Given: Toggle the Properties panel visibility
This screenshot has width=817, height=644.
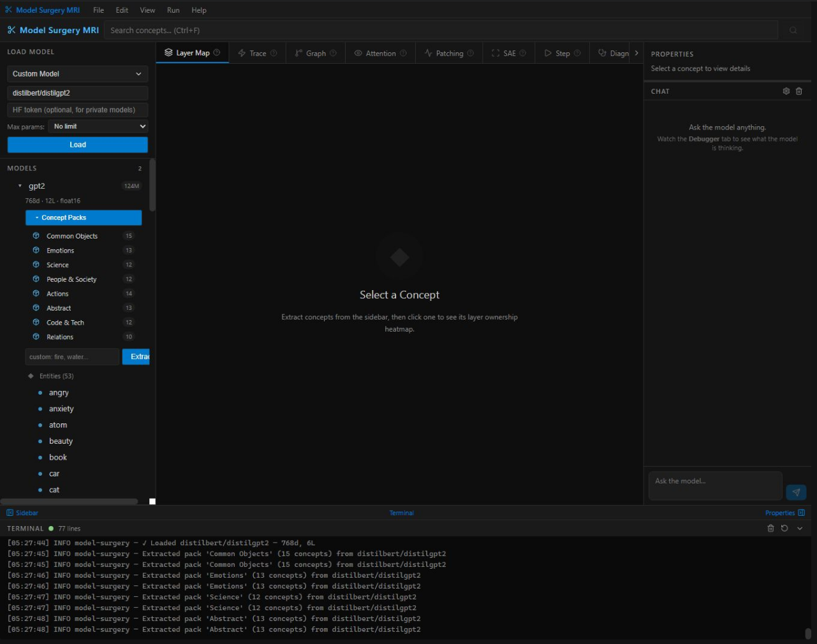Looking at the screenshot, I should [784, 513].
